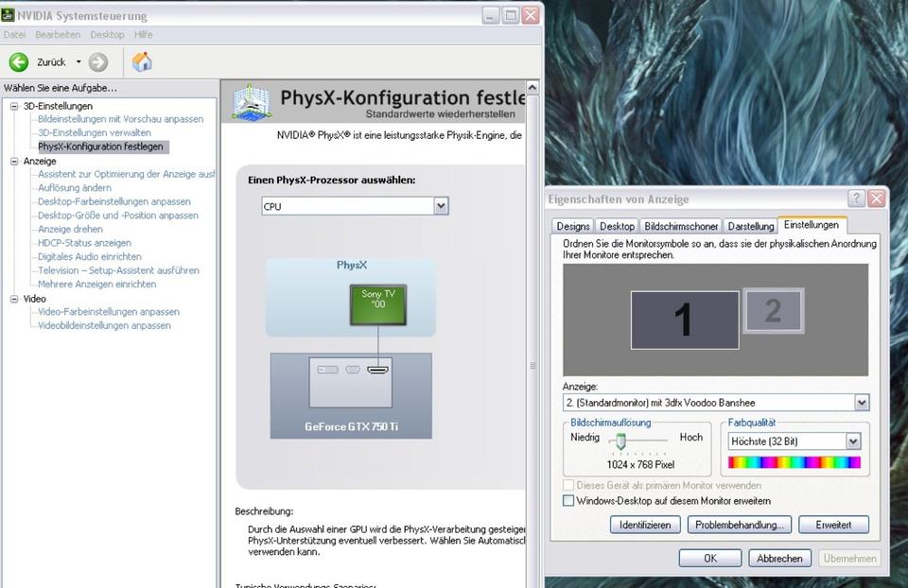Select the Einstellungen tab
Image resolution: width=908 pixels, height=588 pixels.
[x=812, y=225]
